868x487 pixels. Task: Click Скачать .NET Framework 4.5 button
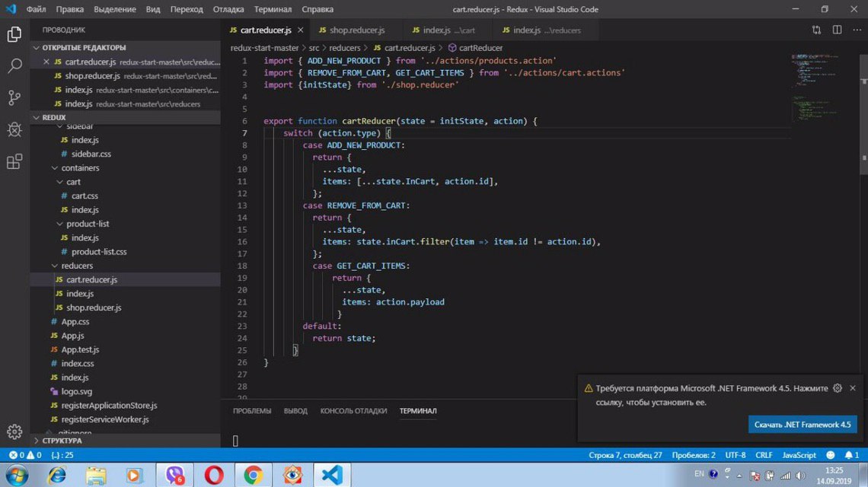click(802, 425)
